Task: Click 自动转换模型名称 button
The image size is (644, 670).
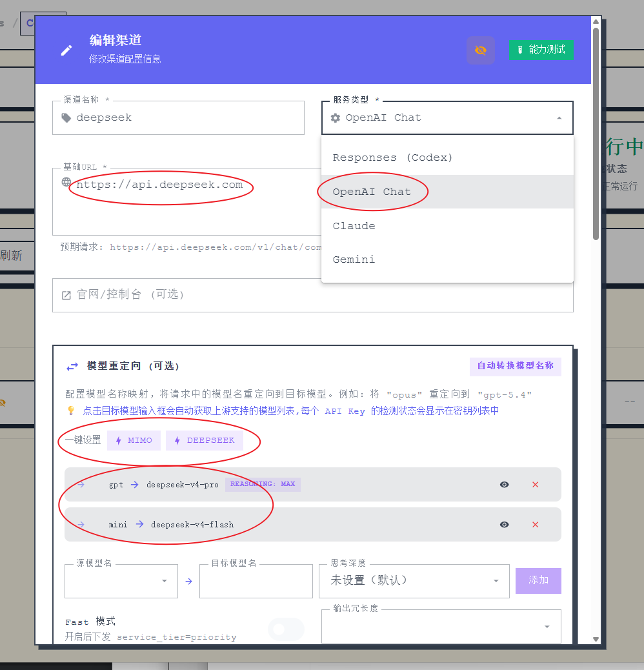Action: click(515, 366)
